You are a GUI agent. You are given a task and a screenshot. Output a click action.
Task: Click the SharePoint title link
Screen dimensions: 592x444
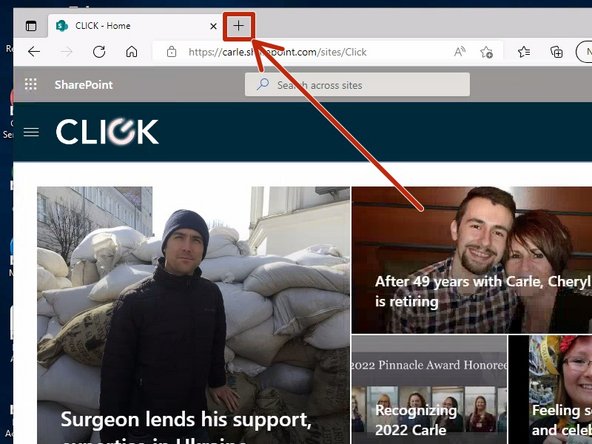click(83, 85)
